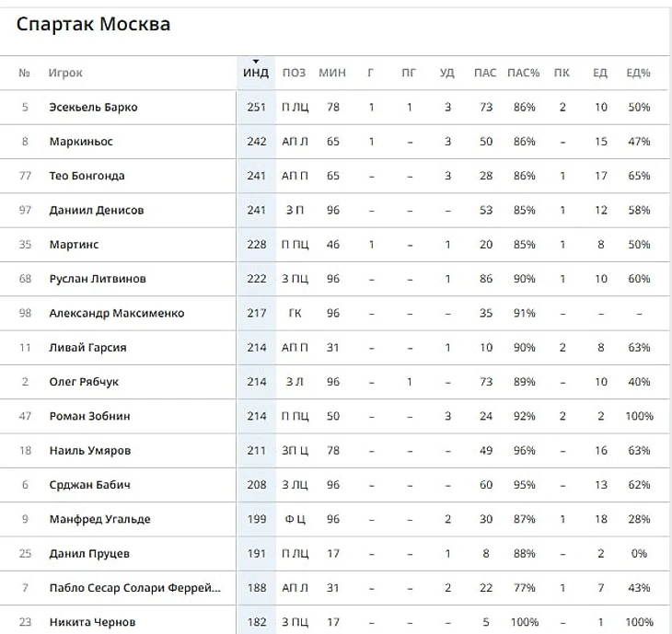Open Руслан Литвинов player link
The width and height of the screenshot is (672, 634).
tap(98, 279)
